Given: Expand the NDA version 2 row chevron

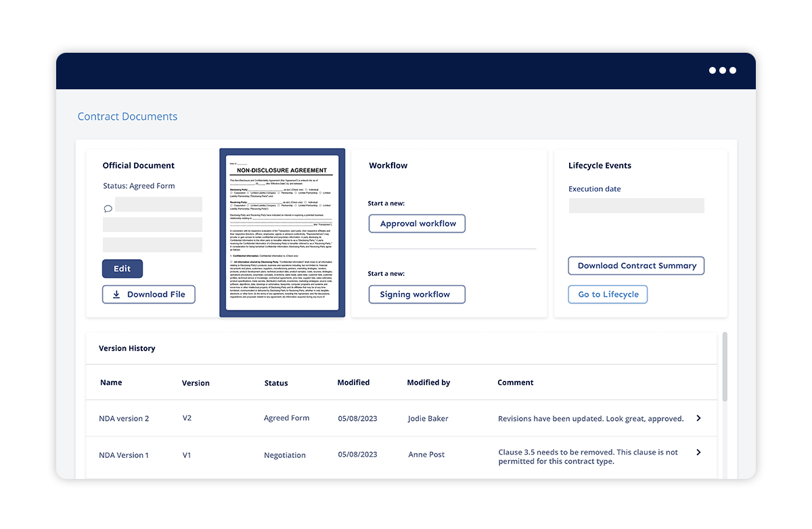Looking at the screenshot, I should [698, 418].
